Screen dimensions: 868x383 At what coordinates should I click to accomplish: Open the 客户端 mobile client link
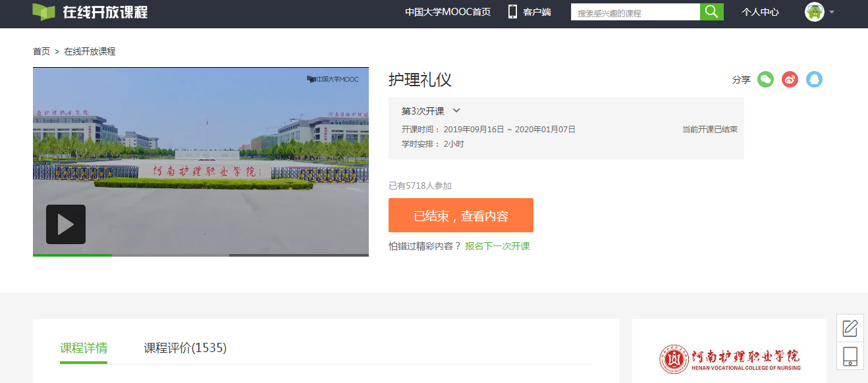[x=529, y=12]
